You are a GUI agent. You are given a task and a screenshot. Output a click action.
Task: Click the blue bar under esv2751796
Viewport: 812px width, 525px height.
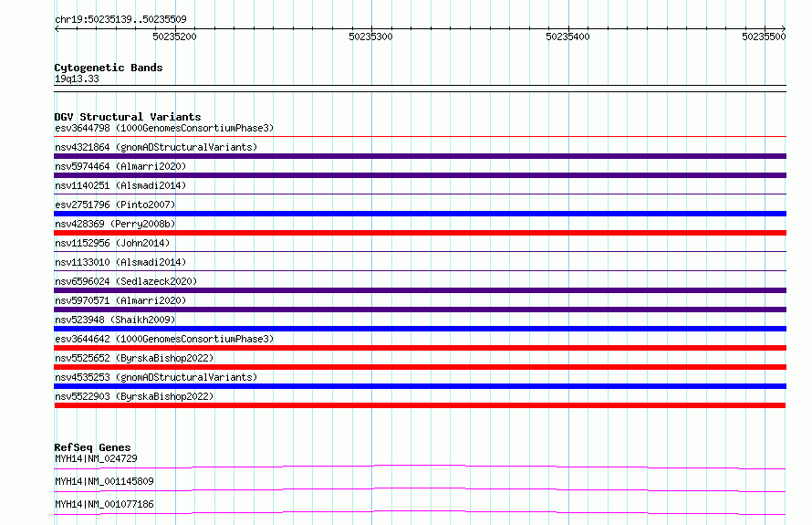point(420,214)
